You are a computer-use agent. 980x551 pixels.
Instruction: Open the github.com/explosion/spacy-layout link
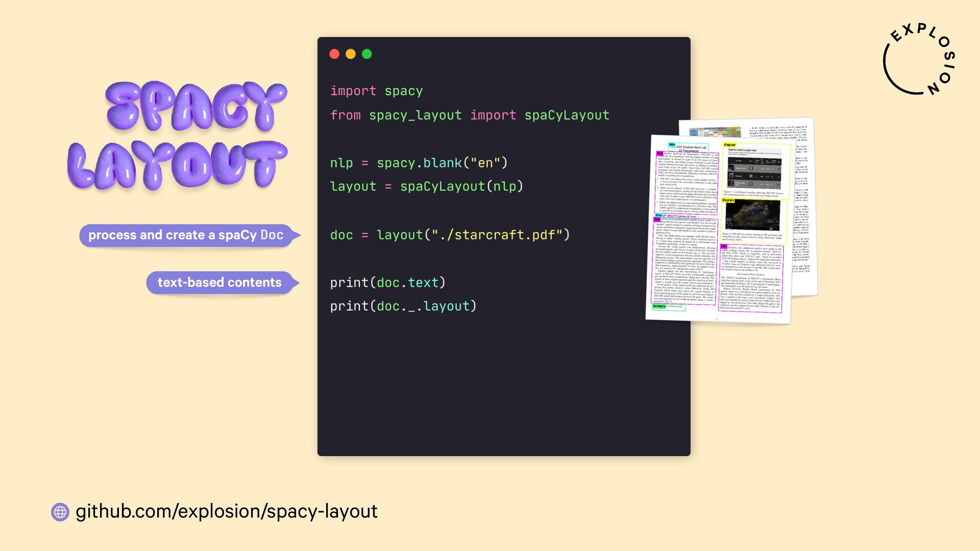click(x=227, y=511)
